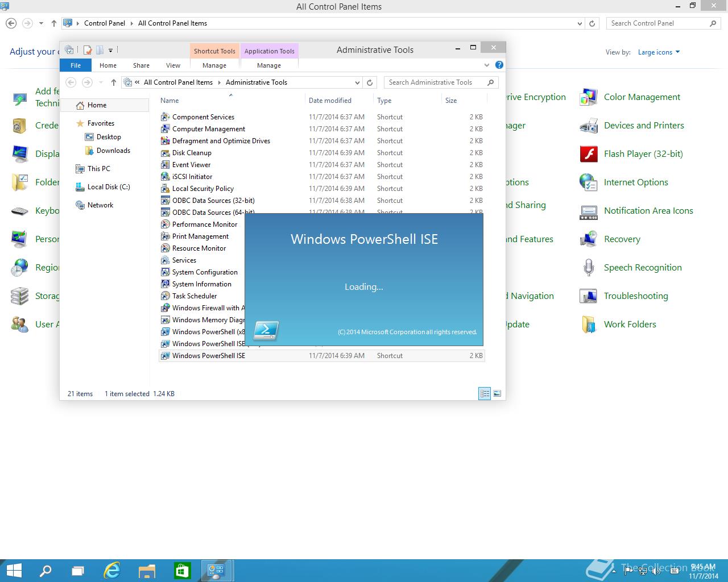Open the File menu tab
The width and height of the screenshot is (728, 582).
click(x=76, y=65)
